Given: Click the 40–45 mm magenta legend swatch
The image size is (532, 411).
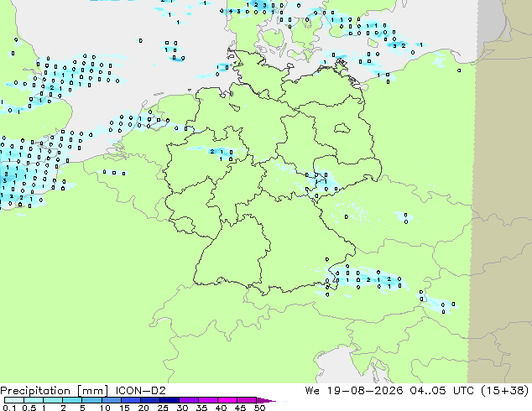Looking at the screenshot, I should pos(227,400).
